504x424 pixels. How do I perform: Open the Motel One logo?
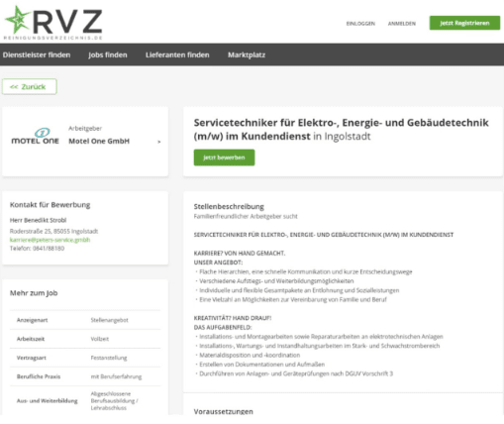[35, 137]
